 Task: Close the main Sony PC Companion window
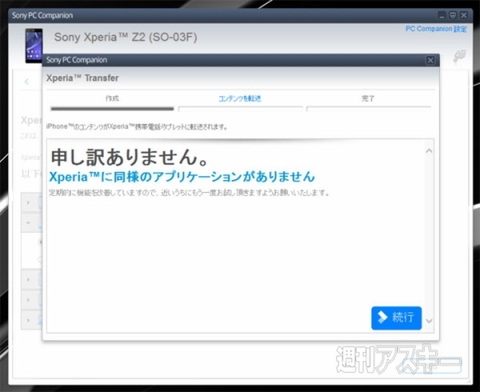point(464,15)
